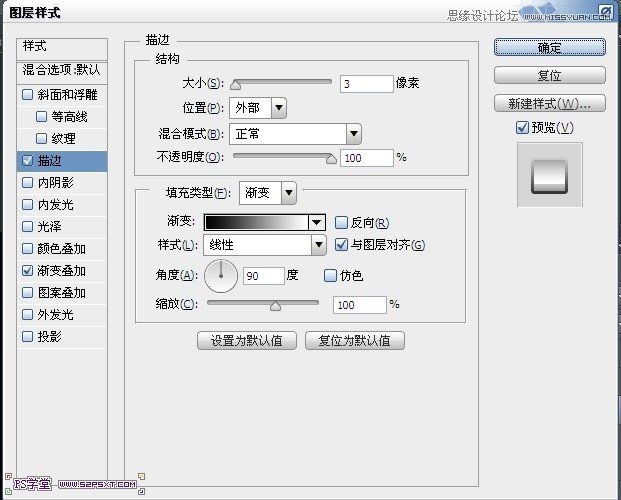Click the gradient preview swatch

257,223
